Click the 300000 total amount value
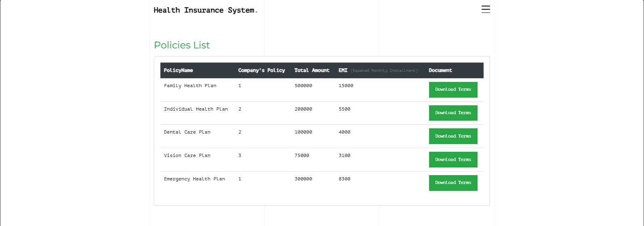This screenshot has width=644, height=226. point(303,179)
